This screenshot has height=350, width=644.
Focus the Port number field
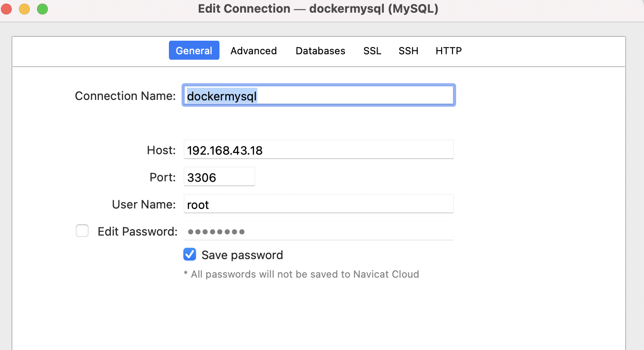click(x=219, y=177)
